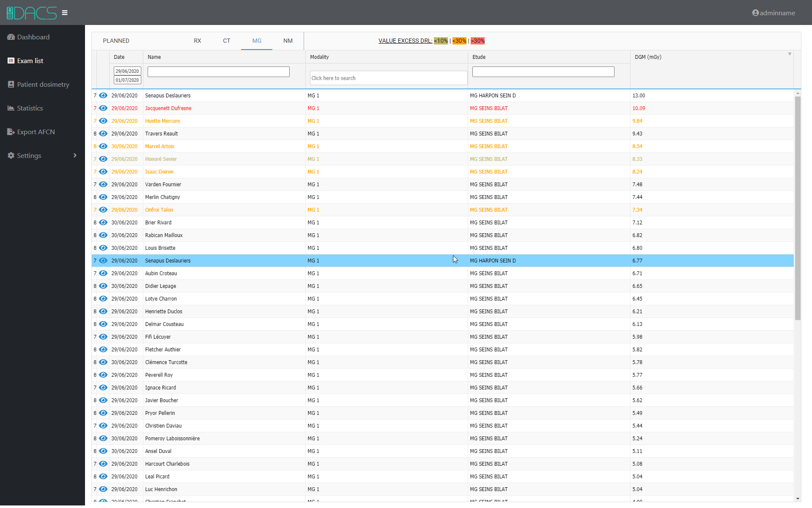Screen dimensions: 812x508
Task: Click eye icon for Jacquenett Dufresne exam
Action: tap(103, 108)
